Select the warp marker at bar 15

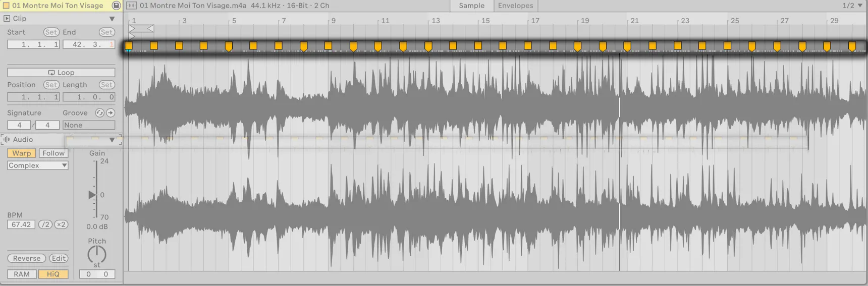478,46
